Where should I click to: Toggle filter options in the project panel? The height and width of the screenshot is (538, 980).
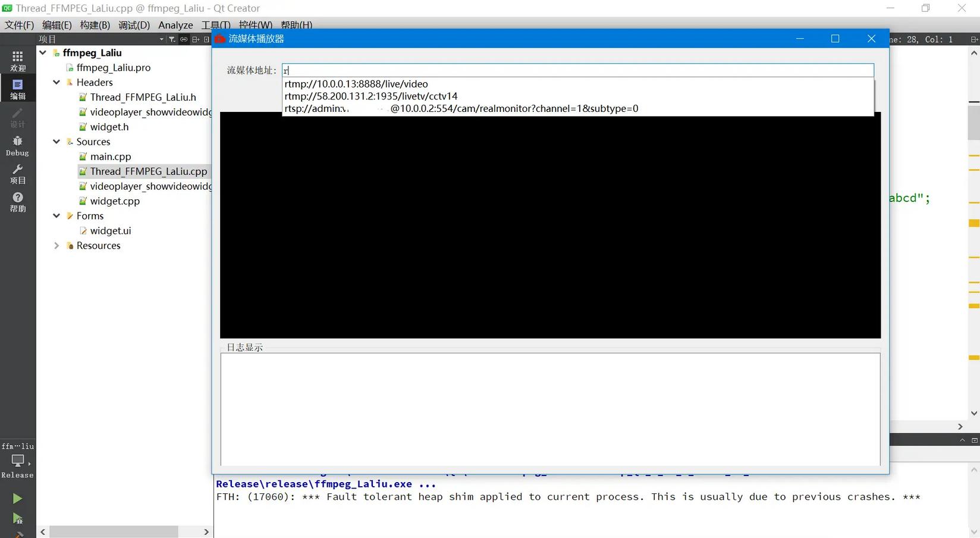pos(171,39)
